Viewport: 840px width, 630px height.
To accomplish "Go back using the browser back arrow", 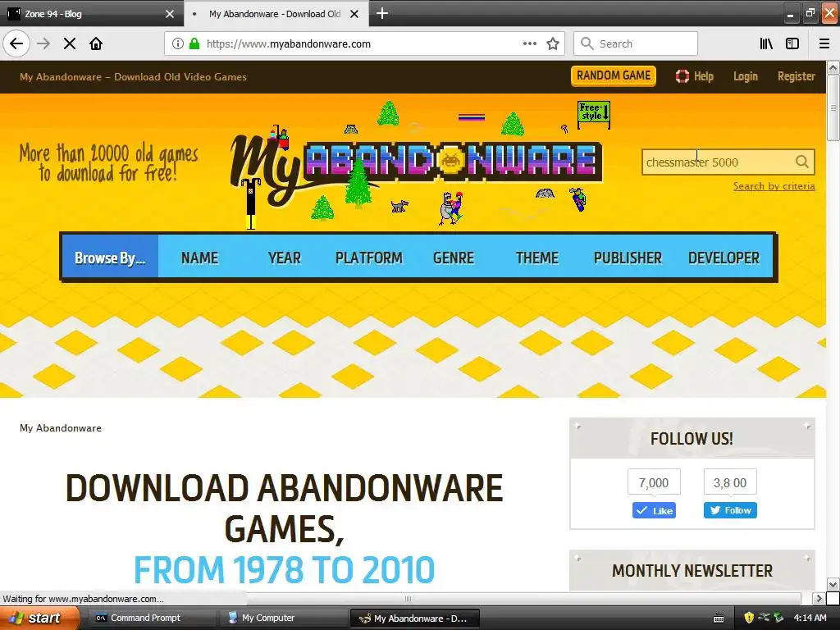I will click(x=16, y=43).
